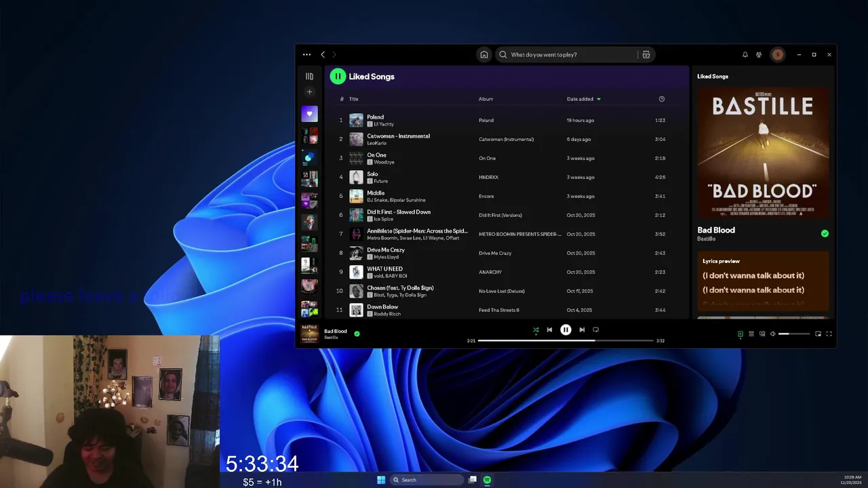The height and width of the screenshot is (488, 868).
Task: Sort the list by Title column
Action: tap(353, 99)
